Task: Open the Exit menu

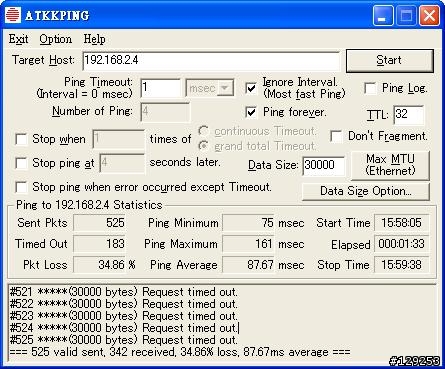Action: click(18, 39)
